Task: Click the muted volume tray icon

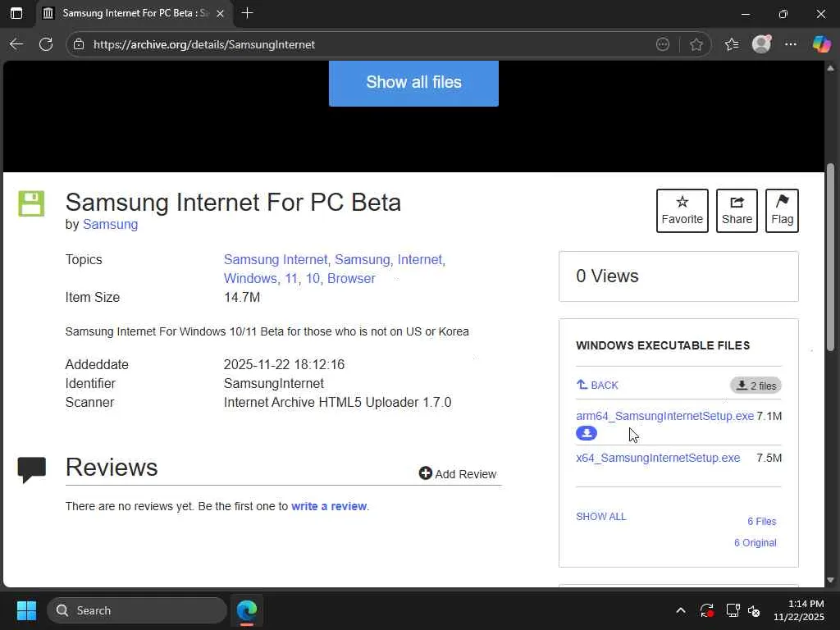Action: coord(754,610)
